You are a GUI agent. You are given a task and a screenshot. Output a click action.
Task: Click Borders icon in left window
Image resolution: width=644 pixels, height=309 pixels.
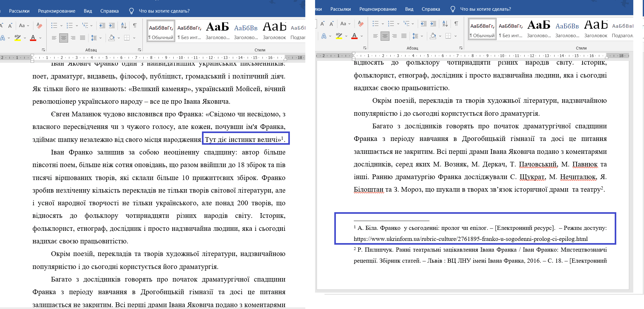click(x=127, y=38)
